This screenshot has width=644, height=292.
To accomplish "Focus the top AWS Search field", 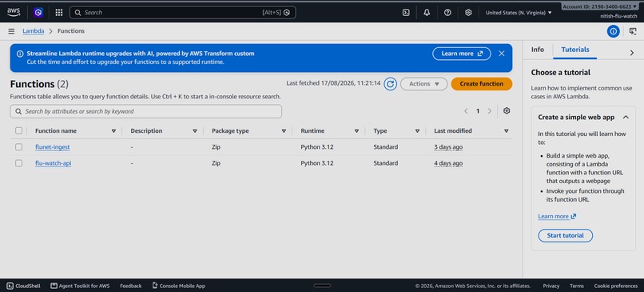I will 182,12.
